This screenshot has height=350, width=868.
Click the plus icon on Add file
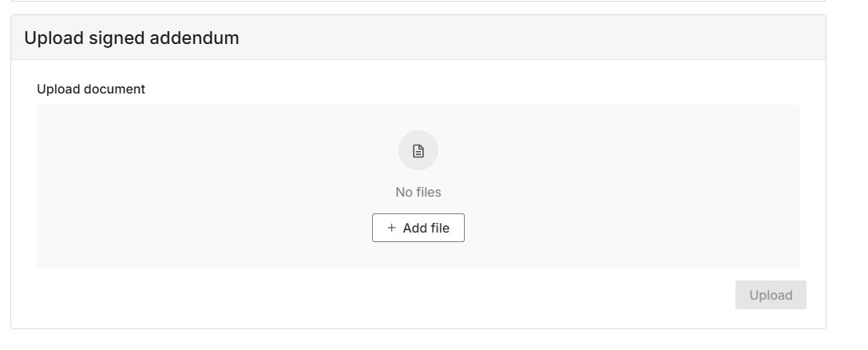(x=391, y=228)
